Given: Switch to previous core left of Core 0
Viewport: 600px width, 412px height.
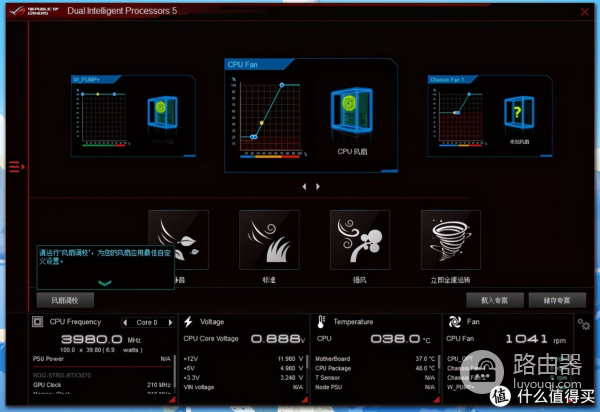Looking at the screenshot, I should (124, 323).
